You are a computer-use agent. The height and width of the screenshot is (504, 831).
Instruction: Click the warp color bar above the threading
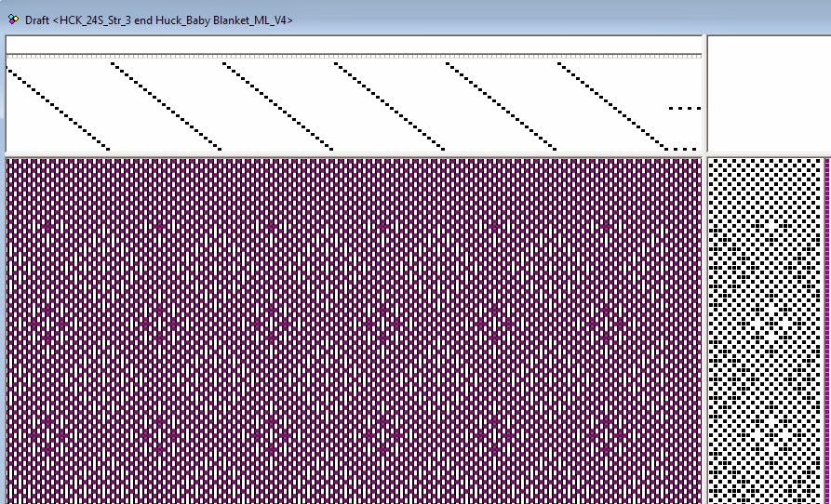coord(354,56)
